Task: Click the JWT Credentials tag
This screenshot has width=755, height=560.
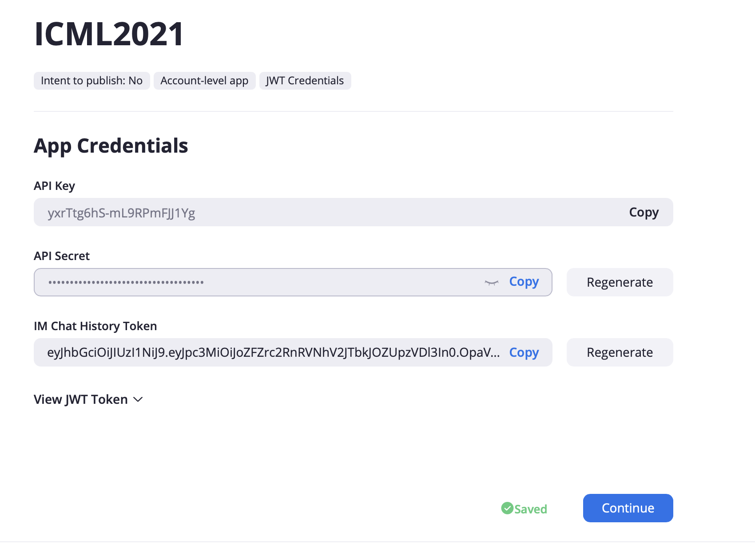Action: coord(305,81)
